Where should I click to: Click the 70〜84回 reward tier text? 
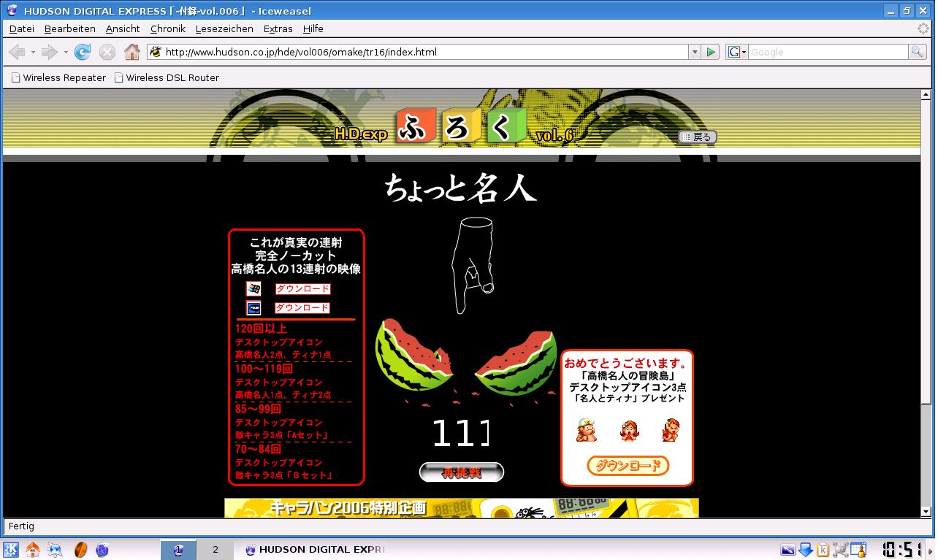[x=258, y=449]
